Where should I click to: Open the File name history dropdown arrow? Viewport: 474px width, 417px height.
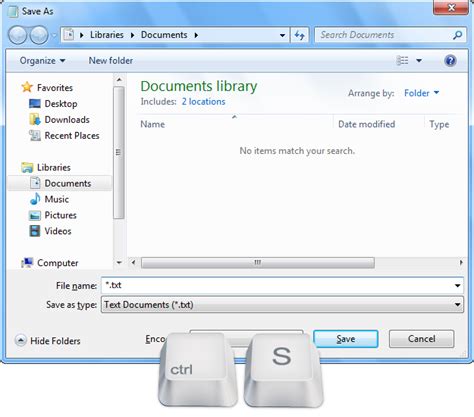pos(458,286)
